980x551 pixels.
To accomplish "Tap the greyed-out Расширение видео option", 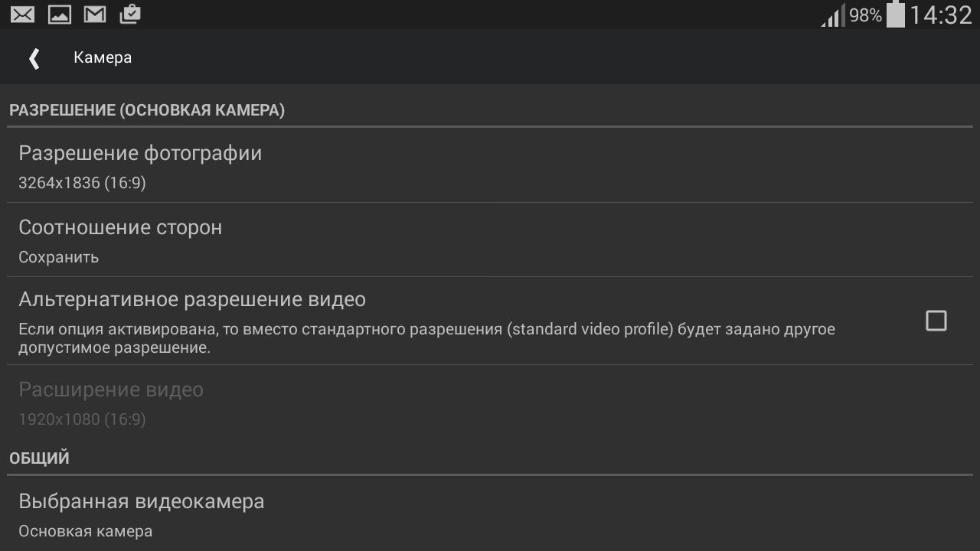I will coord(111,390).
